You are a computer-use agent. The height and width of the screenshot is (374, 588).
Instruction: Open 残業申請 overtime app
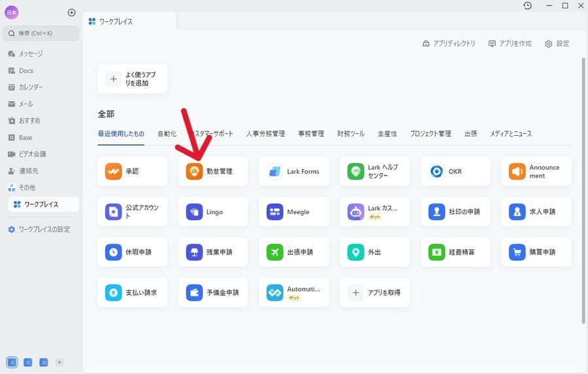[213, 252]
